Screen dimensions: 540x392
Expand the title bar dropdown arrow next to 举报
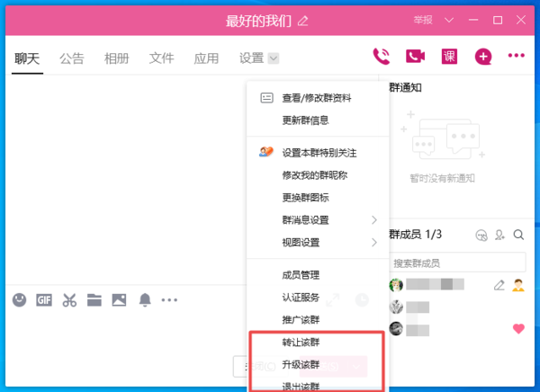point(449,20)
